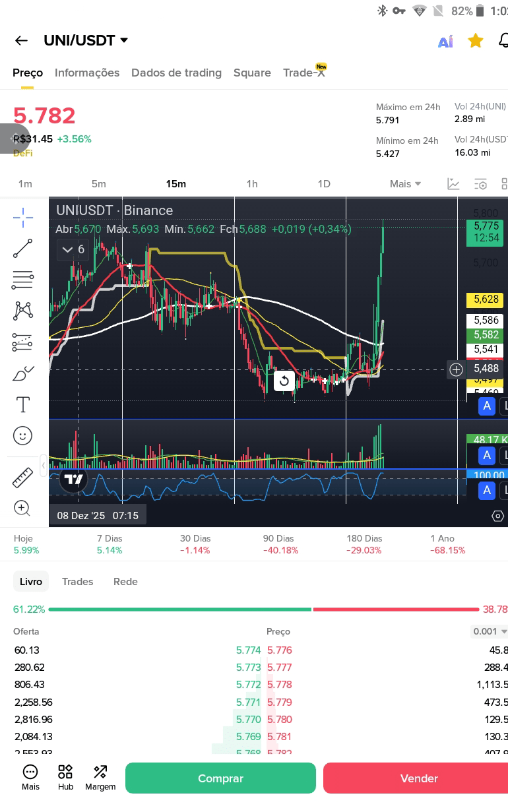Open the emoji sticker tool
The height and width of the screenshot is (812, 508).
(x=22, y=435)
